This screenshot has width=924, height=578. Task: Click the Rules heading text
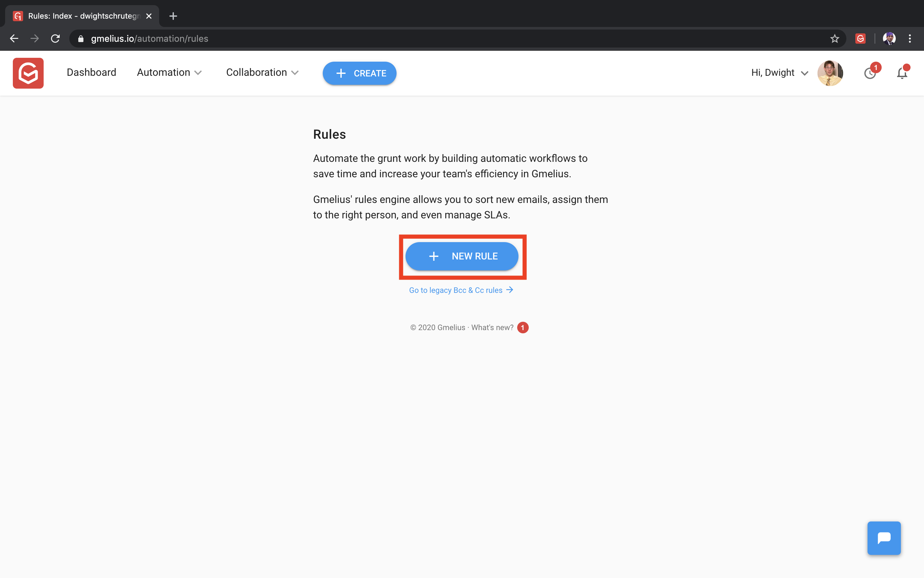329,134
